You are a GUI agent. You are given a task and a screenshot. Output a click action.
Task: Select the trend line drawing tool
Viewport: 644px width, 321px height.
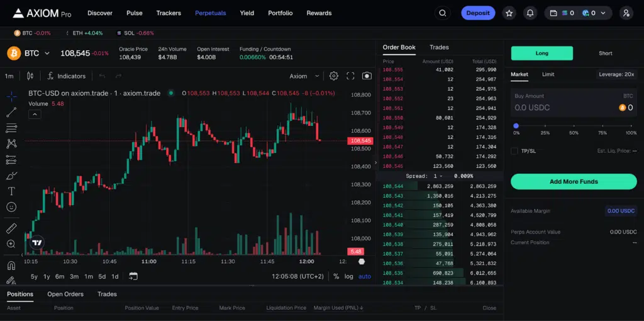[11, 112]
